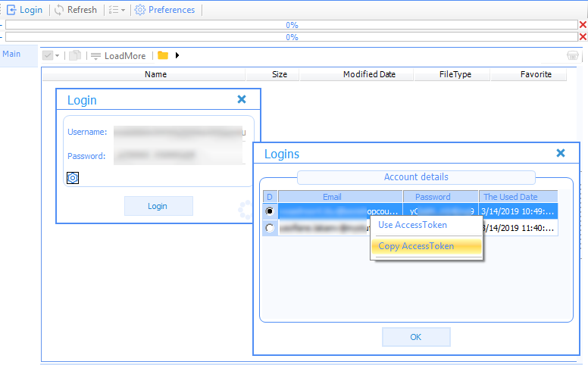Select the first account radio button

[270, 211]
